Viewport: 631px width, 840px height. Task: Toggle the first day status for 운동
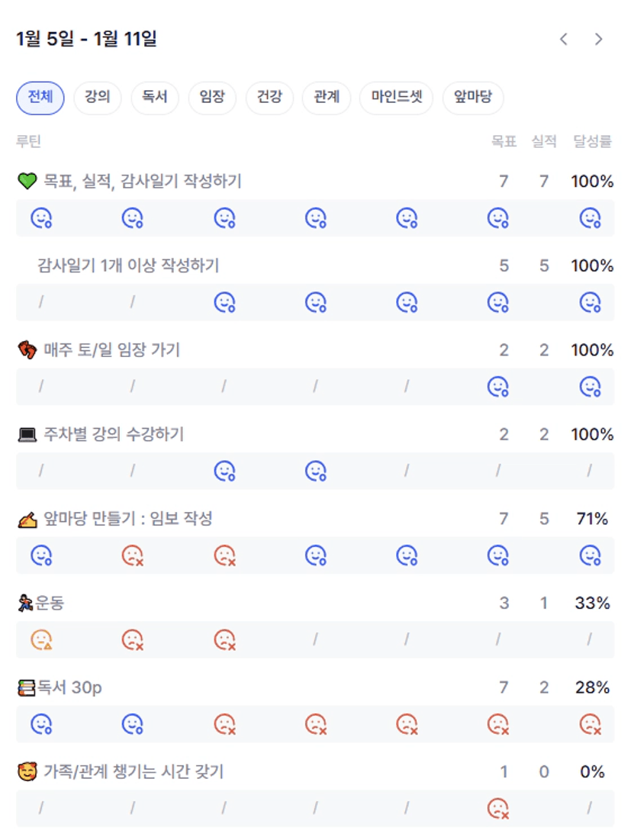pos(41,639)
